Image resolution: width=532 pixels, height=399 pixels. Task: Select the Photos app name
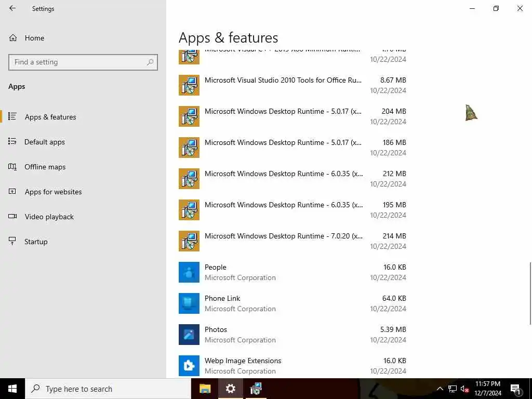tap(216, 330)
